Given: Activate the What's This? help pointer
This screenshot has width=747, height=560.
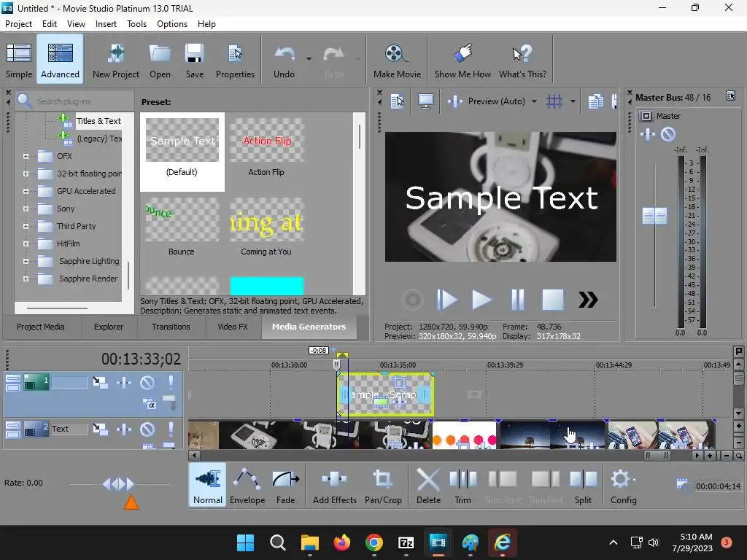Looking at the screenshot, I should click(522, 60).
